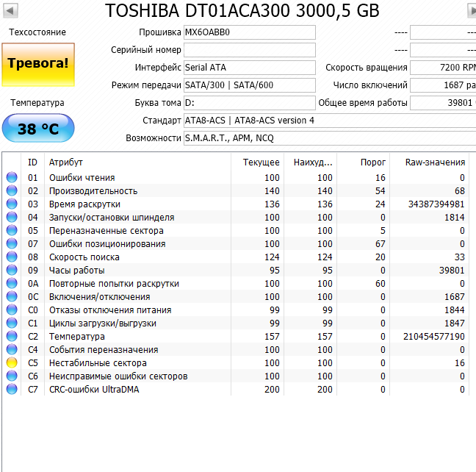476x472 pixels.
Task: Select the Повторные попытки раскрутки attribute name
Action: (x=114, y=284)
